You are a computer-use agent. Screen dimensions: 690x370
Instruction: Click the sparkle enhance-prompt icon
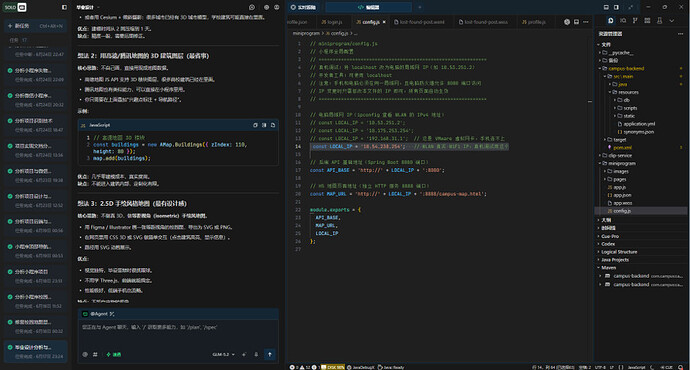244,354
